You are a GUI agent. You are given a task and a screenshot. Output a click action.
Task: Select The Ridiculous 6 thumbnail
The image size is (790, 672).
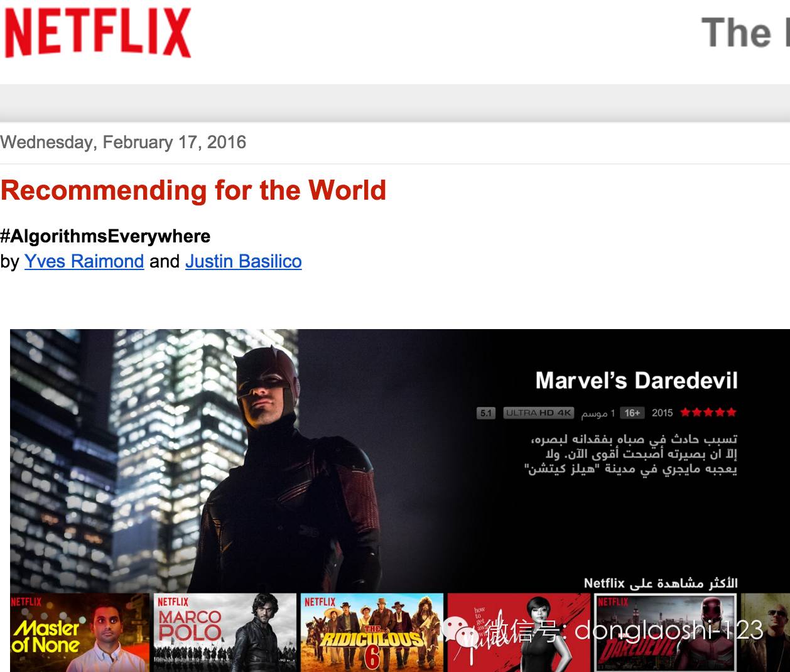pyautogui.click(x=372, y=634)
